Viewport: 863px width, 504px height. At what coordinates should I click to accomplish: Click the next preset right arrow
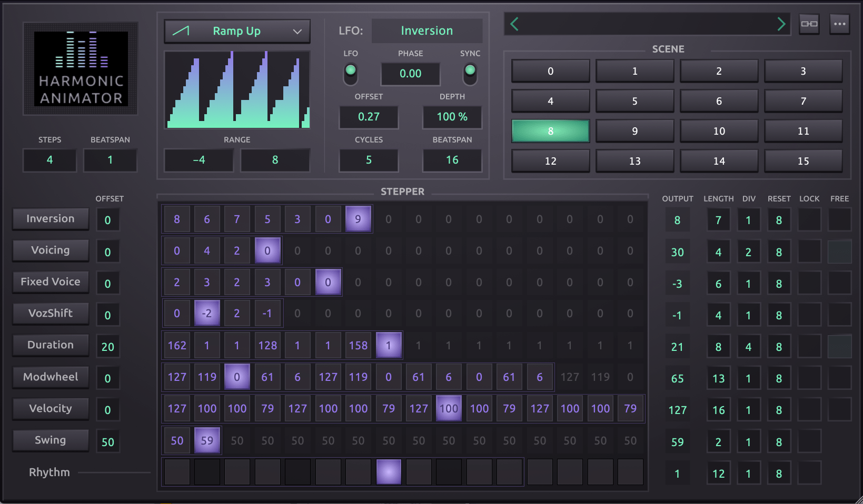[x=781, y=24]
